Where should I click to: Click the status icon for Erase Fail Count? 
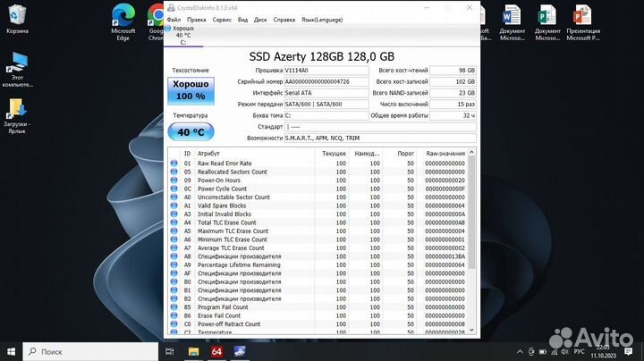[x=174, y=315]
